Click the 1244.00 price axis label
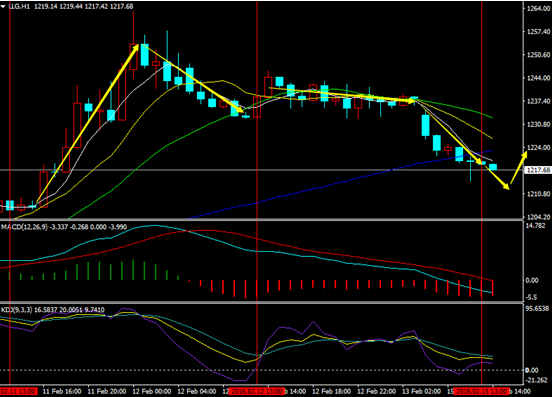552x397 pixels. 539,78
